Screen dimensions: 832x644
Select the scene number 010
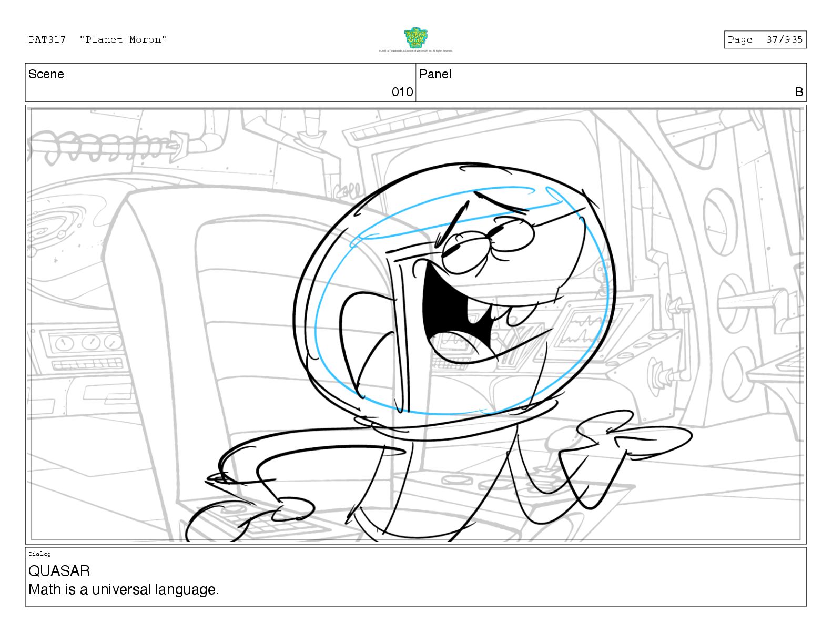coord(402,92)
